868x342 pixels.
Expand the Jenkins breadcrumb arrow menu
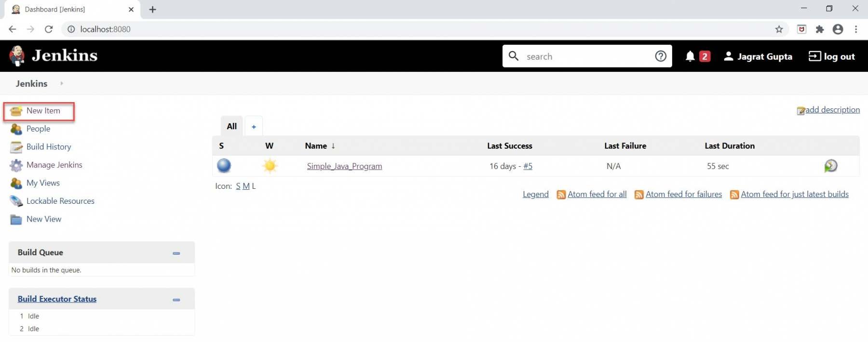(x=62, y=83)
